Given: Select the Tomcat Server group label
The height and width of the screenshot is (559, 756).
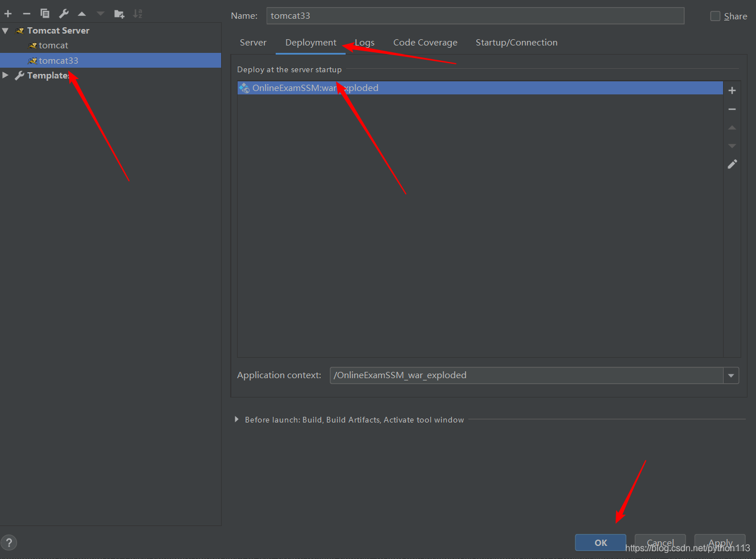Looking at the screenshot, I should point(58,31).
